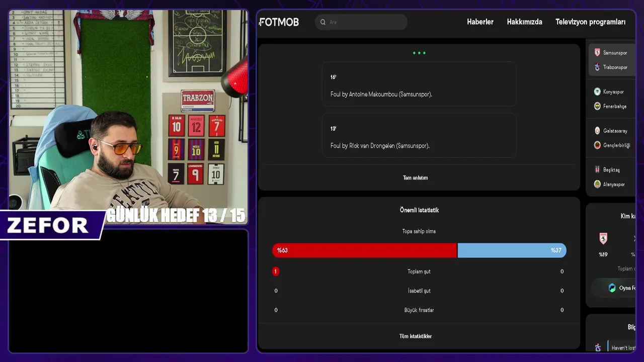Viewport: 644px width, 362px height.
Task: Open the Trabzonspor team name link
Action: pyautogui.click(x=615, y=67)
